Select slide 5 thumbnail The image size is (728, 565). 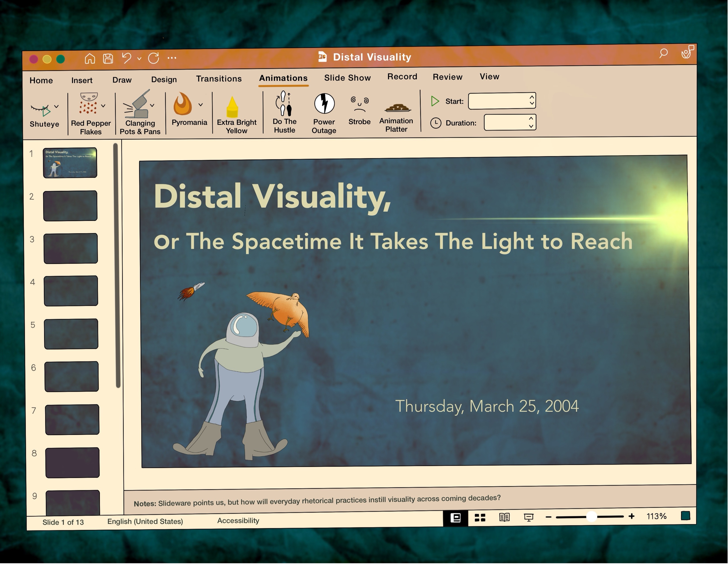coord(71,334)
